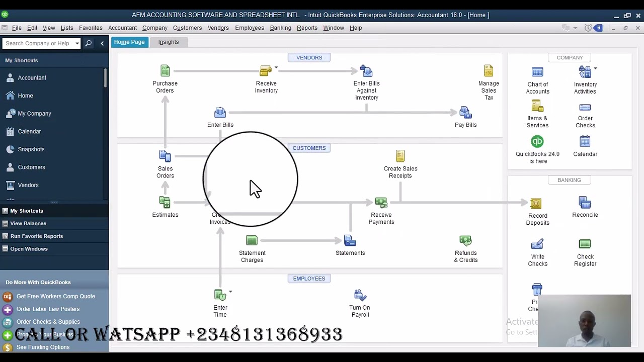
Task: Click Order Labor Law Posters link
Action: tap(48, 309)
